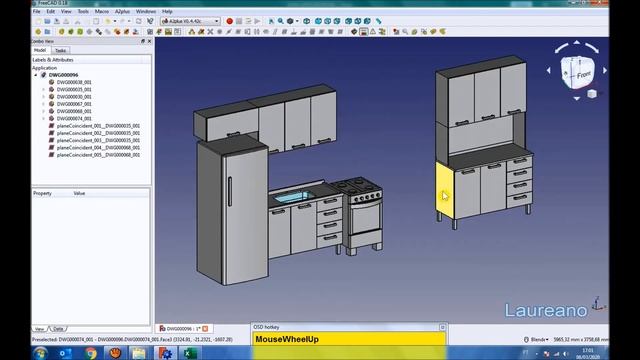The height and width of the screenshot is (360, 640).
Task: Close the DWG000096 document tab
Action: point(205,329)
